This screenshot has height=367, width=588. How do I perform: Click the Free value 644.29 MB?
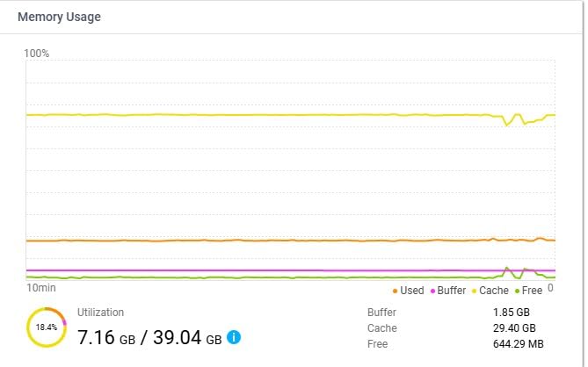[519, 344]
